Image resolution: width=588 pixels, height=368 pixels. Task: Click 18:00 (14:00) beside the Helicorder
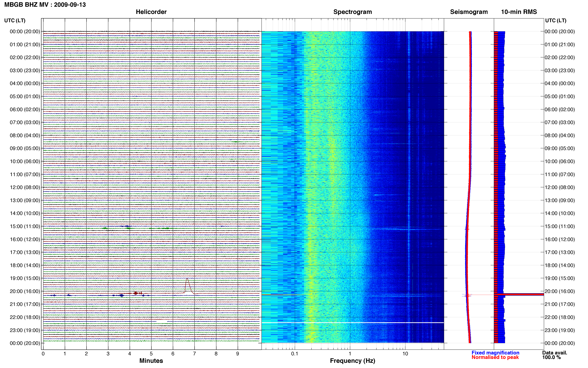(x=25, y=265)
